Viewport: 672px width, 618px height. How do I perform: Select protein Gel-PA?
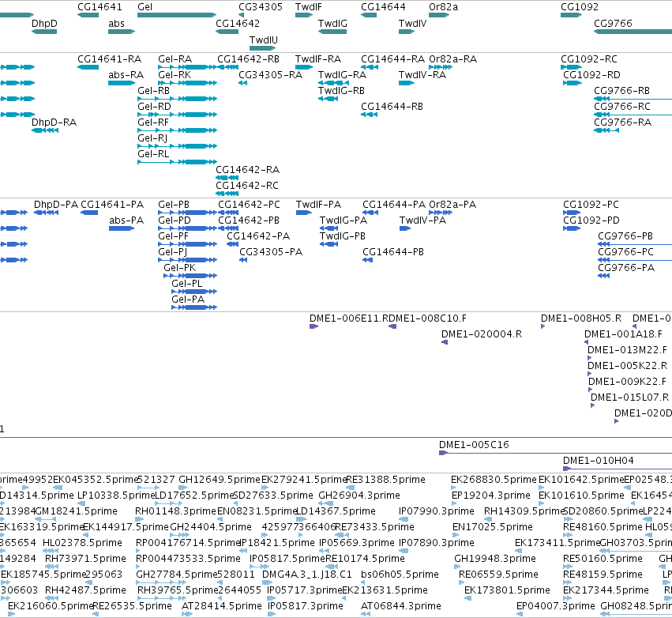click(x=188, y=300)
